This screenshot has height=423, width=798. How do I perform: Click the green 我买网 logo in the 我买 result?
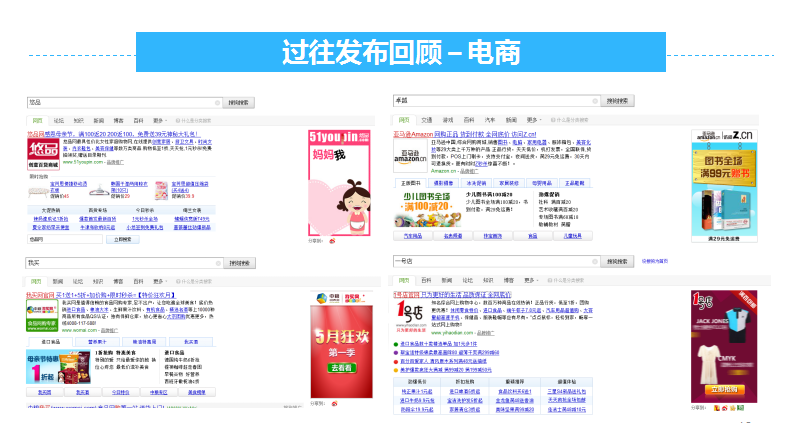tap(42, 316)
